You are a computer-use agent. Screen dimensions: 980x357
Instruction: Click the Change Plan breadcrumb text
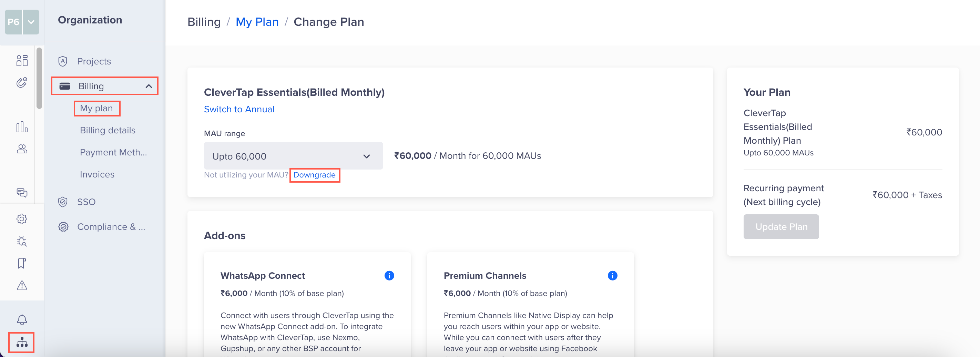click(329, 22)
